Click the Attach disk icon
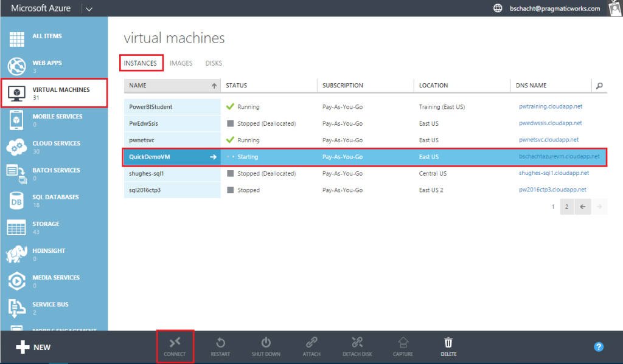The width and height of the screenshot is (623, 364). click(x=311, y=343)
